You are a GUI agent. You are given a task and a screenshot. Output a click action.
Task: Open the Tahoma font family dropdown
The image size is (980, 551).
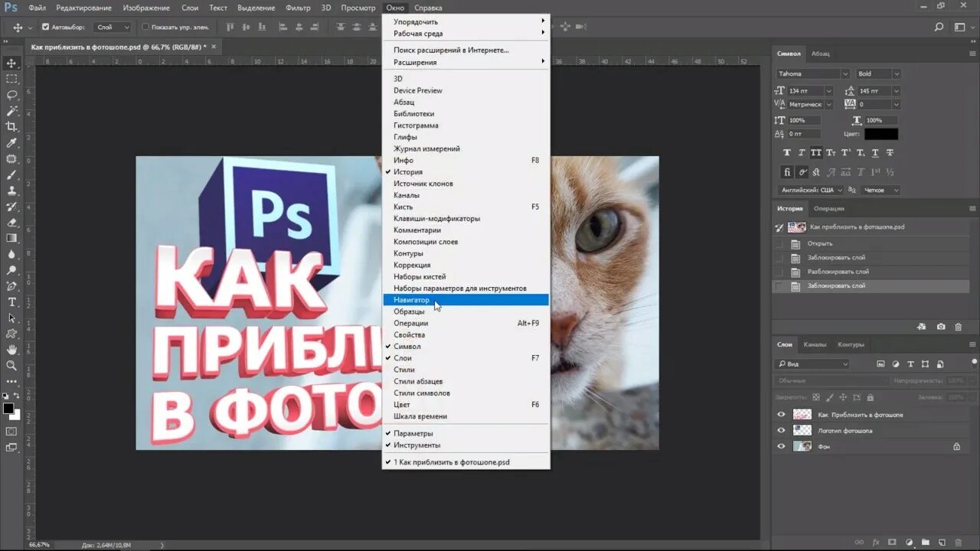coord(812,73)
